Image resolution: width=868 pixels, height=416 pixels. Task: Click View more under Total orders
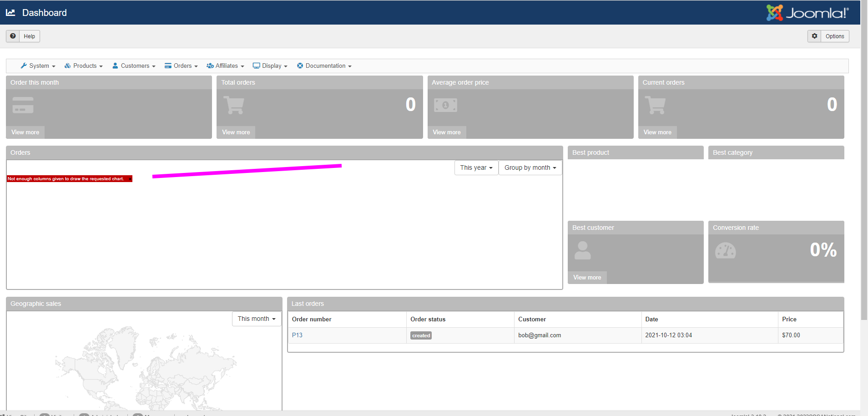pos(236,132)
